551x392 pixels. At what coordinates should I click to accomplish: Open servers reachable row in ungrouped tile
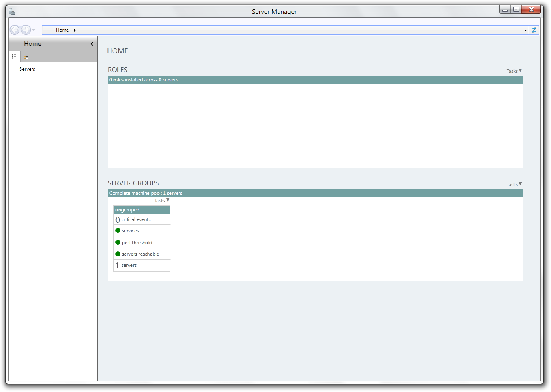(x=142, y=254)
